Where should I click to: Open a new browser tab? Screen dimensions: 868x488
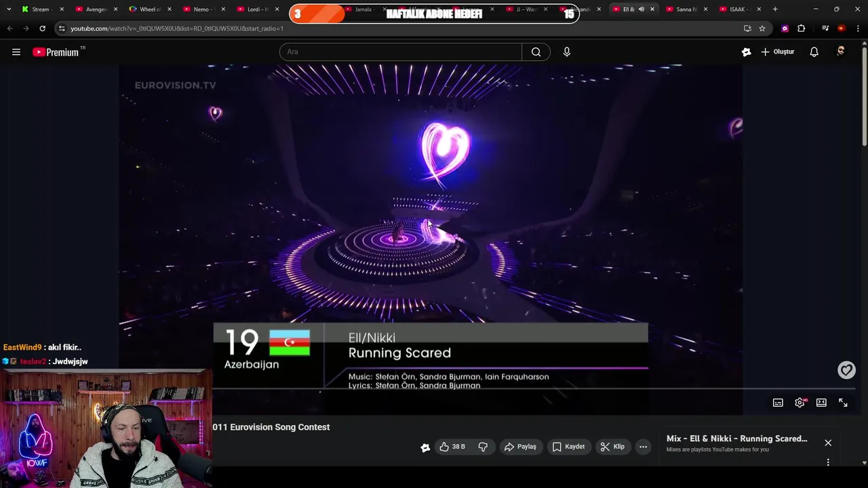pyautogui.click(x=775, y=9)
